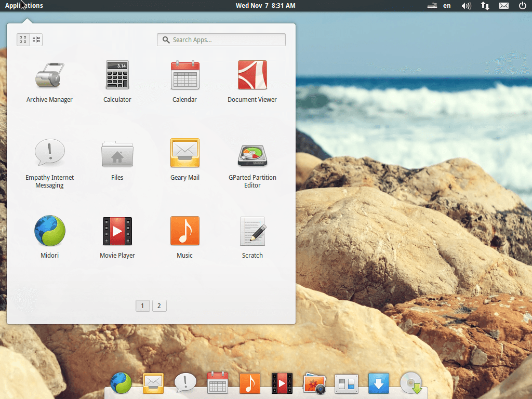Go to launcher page 2
The width and height of the screenshot is (532, 399).
(159, 305)
